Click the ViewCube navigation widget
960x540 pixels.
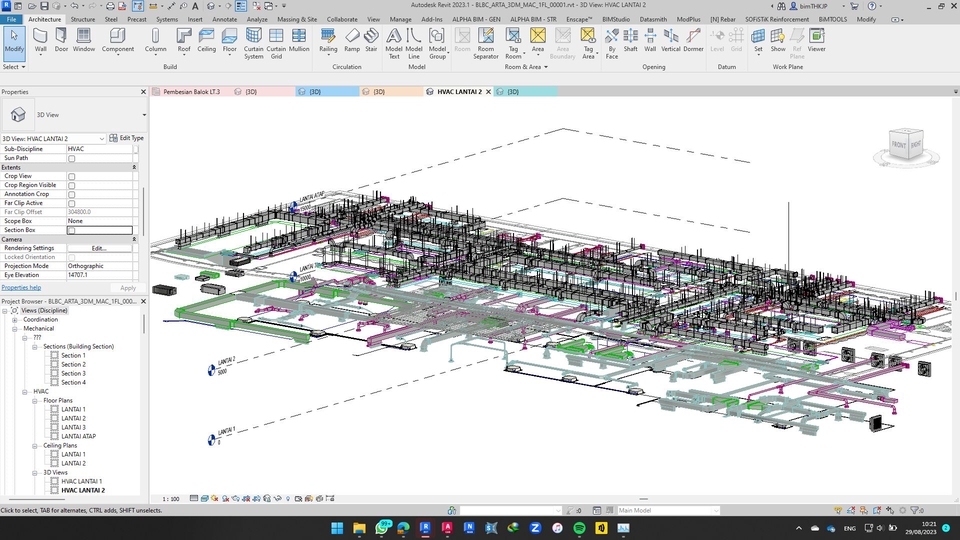coord(906,145)
